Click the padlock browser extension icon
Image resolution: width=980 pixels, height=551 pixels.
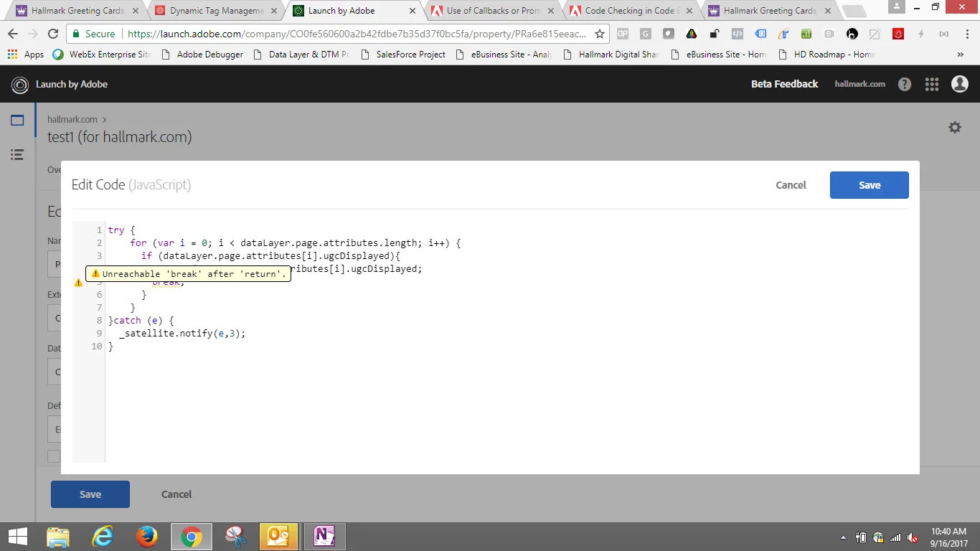pos(715,34)
